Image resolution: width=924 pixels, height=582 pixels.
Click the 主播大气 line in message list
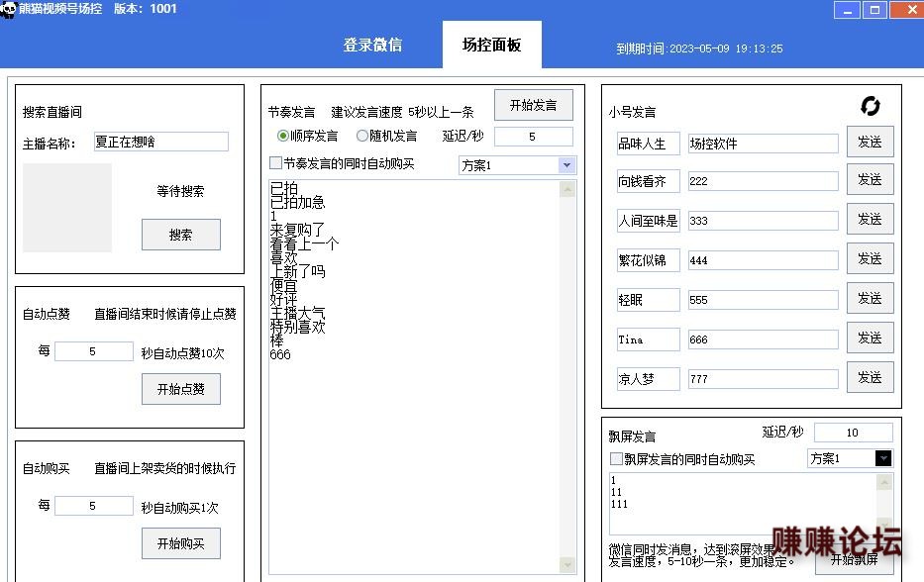[297, 313]
